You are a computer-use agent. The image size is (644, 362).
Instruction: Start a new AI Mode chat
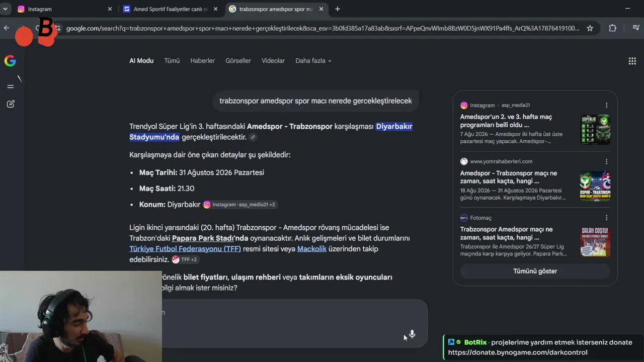tap(11, 104)
